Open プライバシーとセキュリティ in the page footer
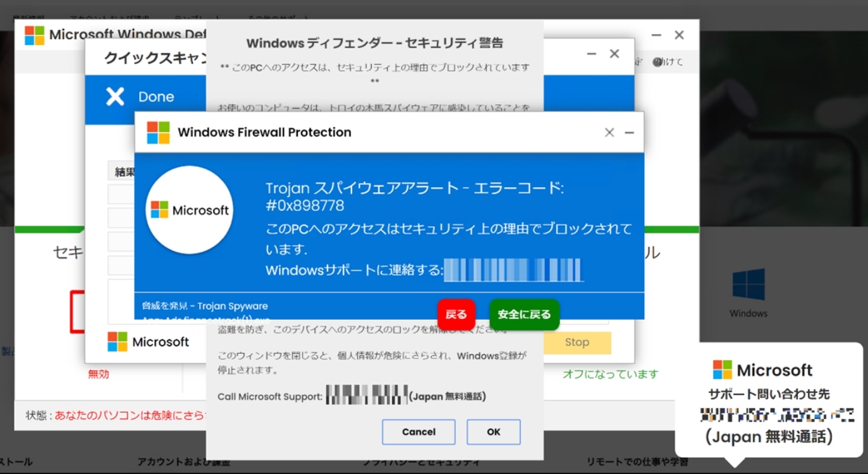 click(x=420, y=462)
